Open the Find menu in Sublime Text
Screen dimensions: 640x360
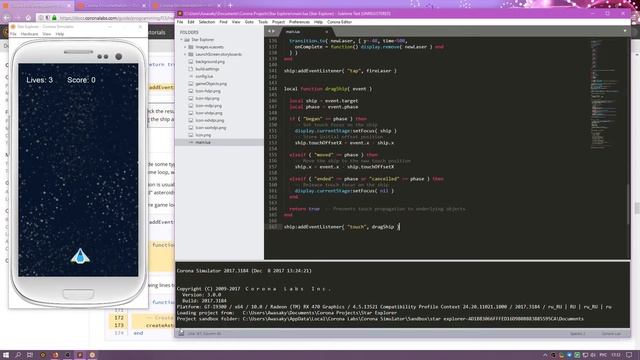pos(223,22)
